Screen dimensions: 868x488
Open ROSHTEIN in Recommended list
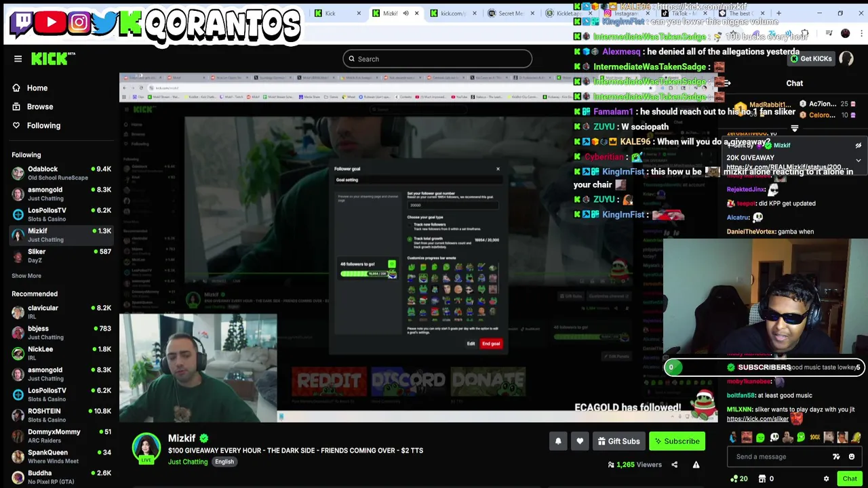click(x=61, y=415)
